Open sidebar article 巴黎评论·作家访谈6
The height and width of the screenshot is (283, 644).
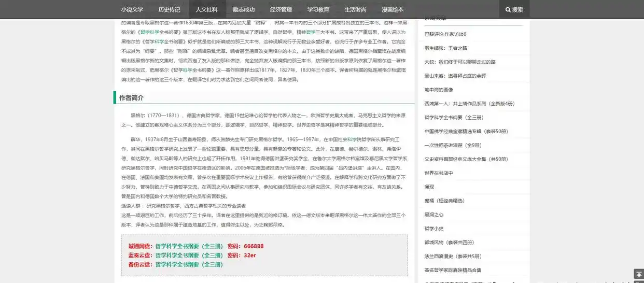pyautogui.click(x=445, y=34)
